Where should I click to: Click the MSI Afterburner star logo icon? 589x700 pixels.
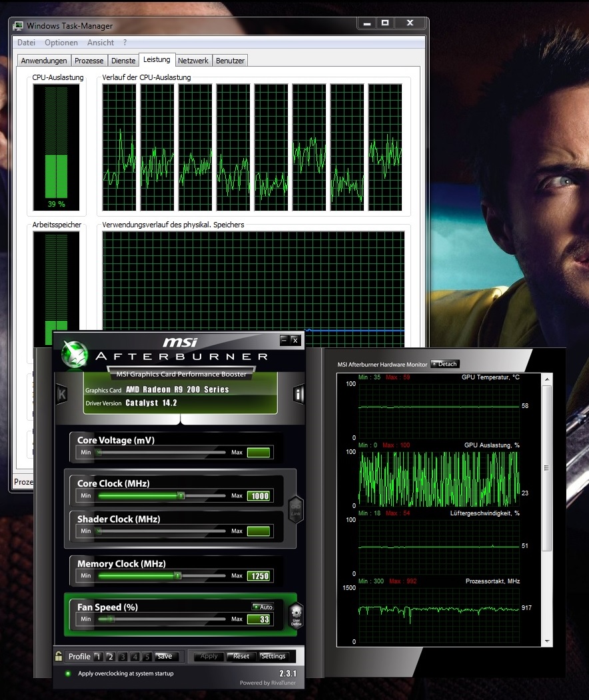74,355
